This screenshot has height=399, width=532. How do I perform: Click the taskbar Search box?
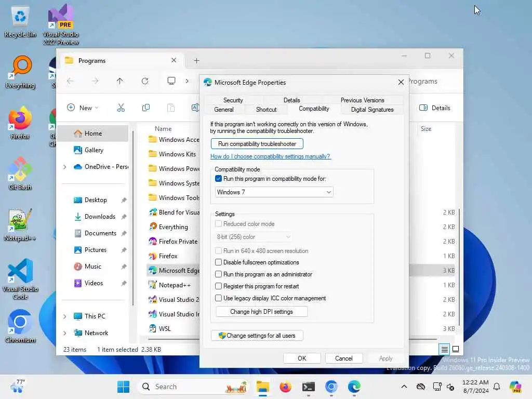pos(193,387)
